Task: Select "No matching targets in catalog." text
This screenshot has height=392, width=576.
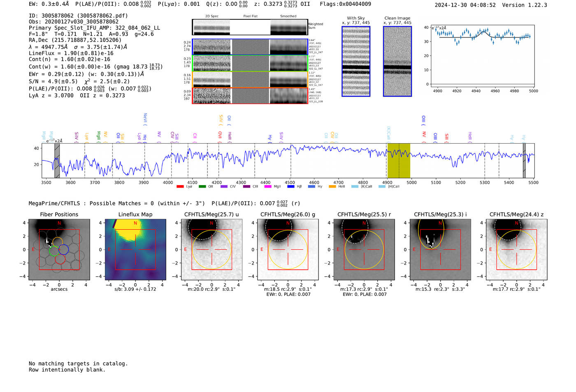Action: pos(78,364)
